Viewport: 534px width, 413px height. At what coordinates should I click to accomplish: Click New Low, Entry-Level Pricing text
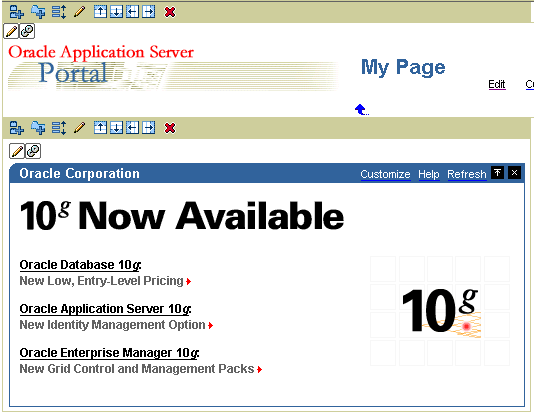101,281
